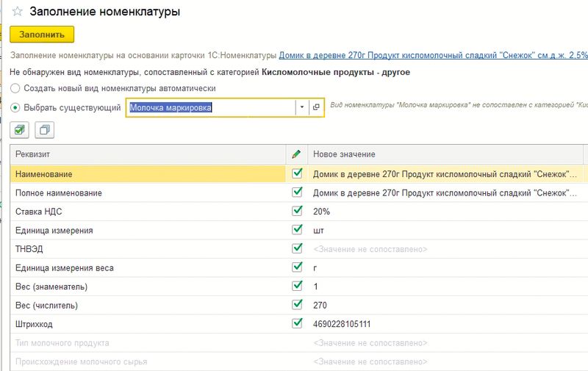Select the Происхождение молочного сырья row

(81, 361)
